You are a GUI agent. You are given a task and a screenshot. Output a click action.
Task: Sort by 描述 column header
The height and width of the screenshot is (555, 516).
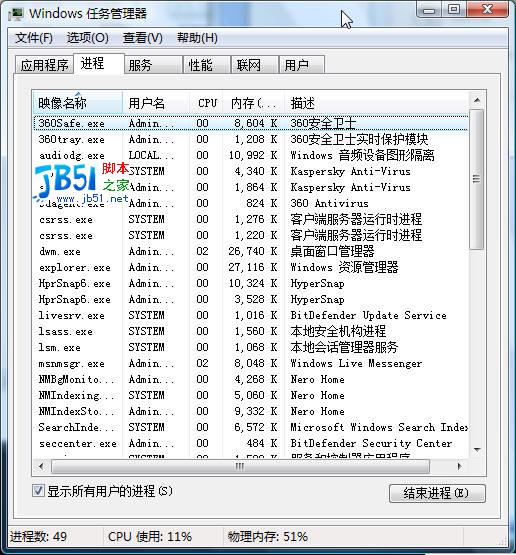coord(376,103)
